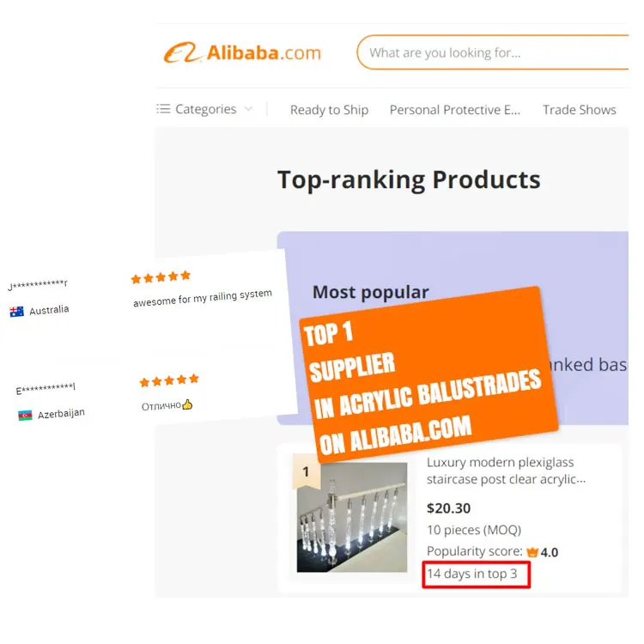This screenshot has width=644, height=644.
Task: Click the $20.30 price text
Action: click(x=448, y=508)
